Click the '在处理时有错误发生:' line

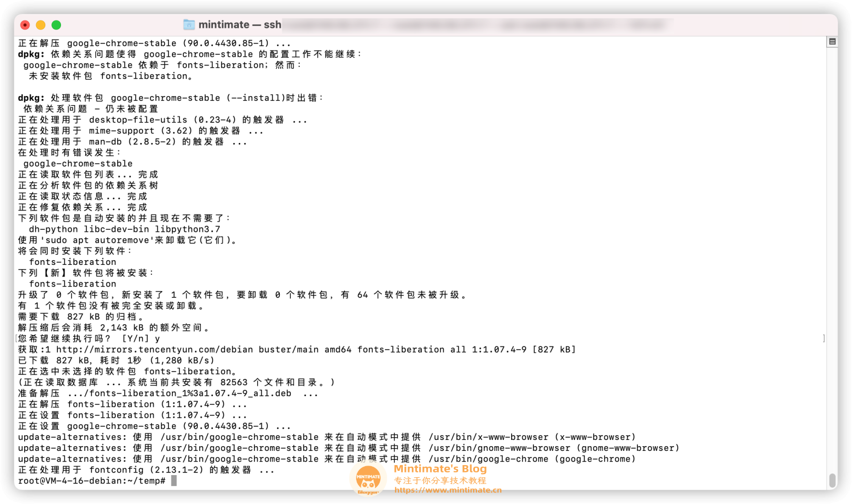[69, 152]
